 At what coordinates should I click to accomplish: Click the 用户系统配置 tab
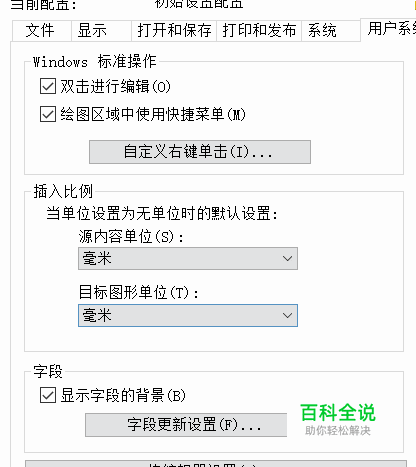pos(388,29)
